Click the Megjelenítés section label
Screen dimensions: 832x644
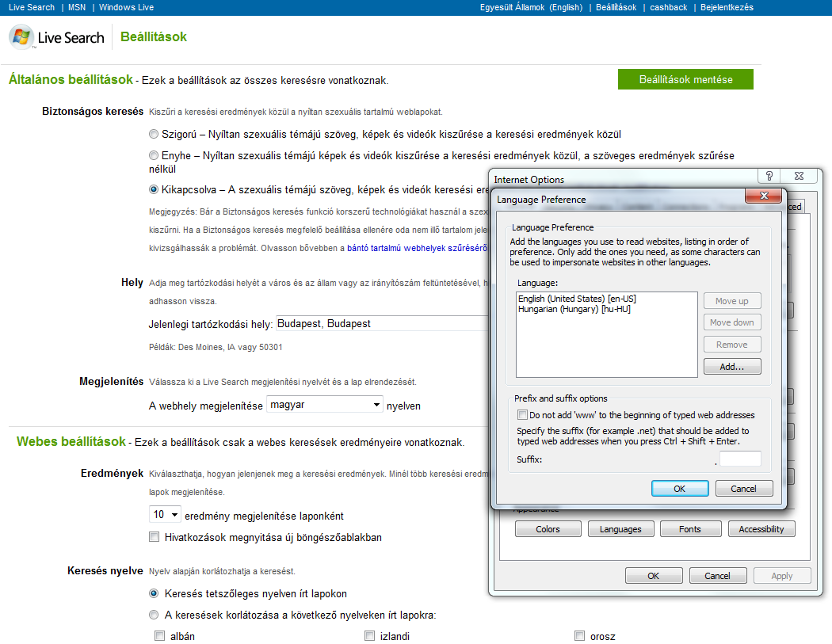coord(112,382)
